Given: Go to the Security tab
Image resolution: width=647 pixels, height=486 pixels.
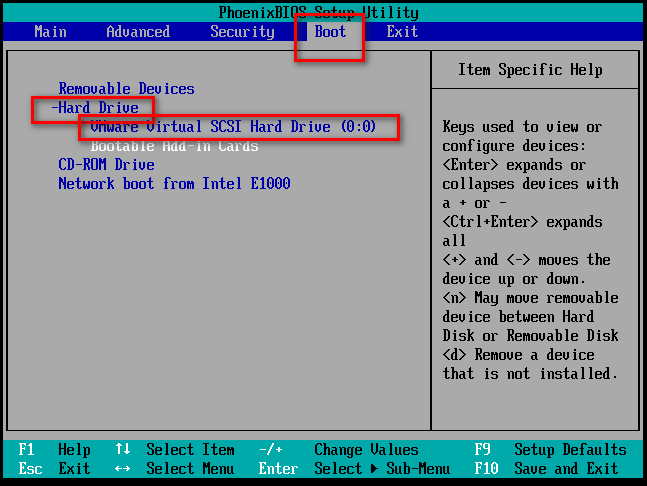Looking at the screenshot, I should (242, 32).
